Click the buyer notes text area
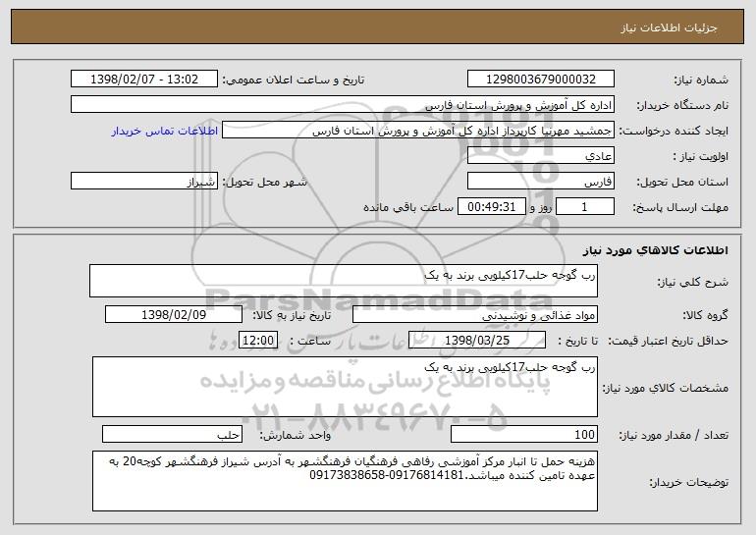 tap(345, 481)
